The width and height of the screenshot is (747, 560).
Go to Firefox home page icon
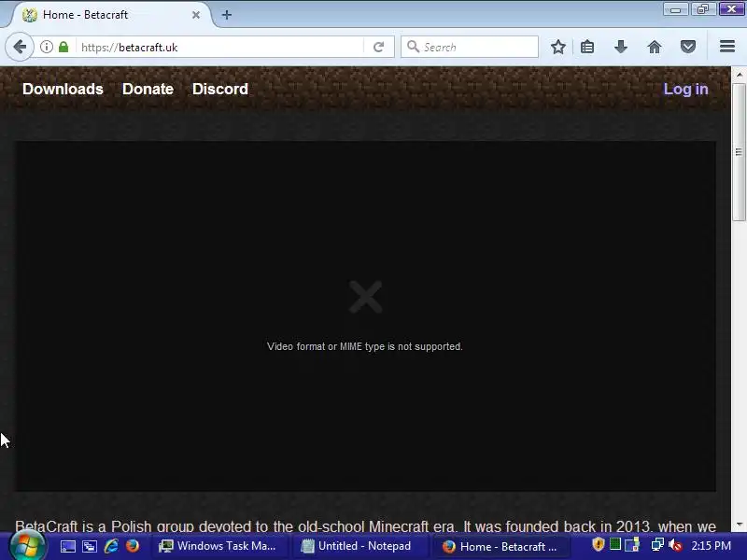655,47
